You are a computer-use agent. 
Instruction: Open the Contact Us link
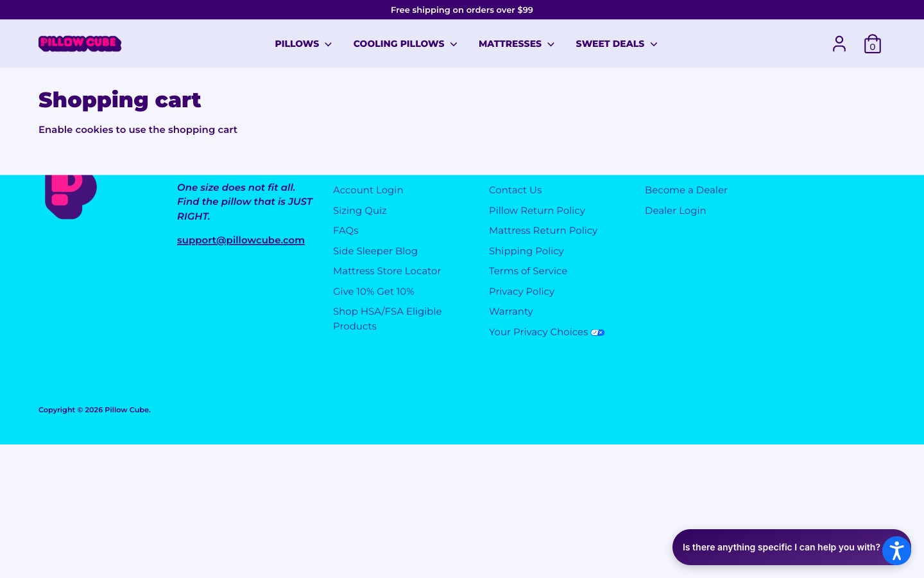[x=515, y=190]
